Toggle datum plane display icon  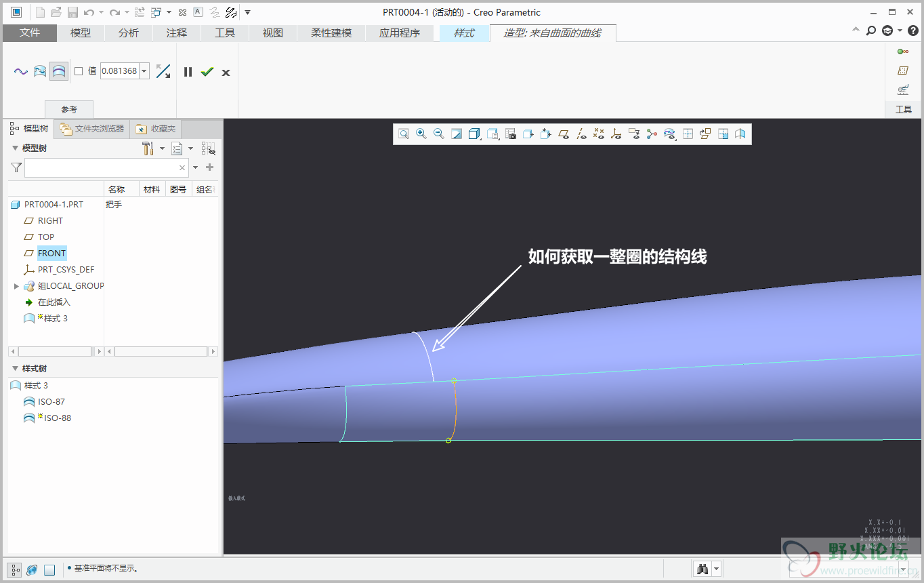[564, 134]
